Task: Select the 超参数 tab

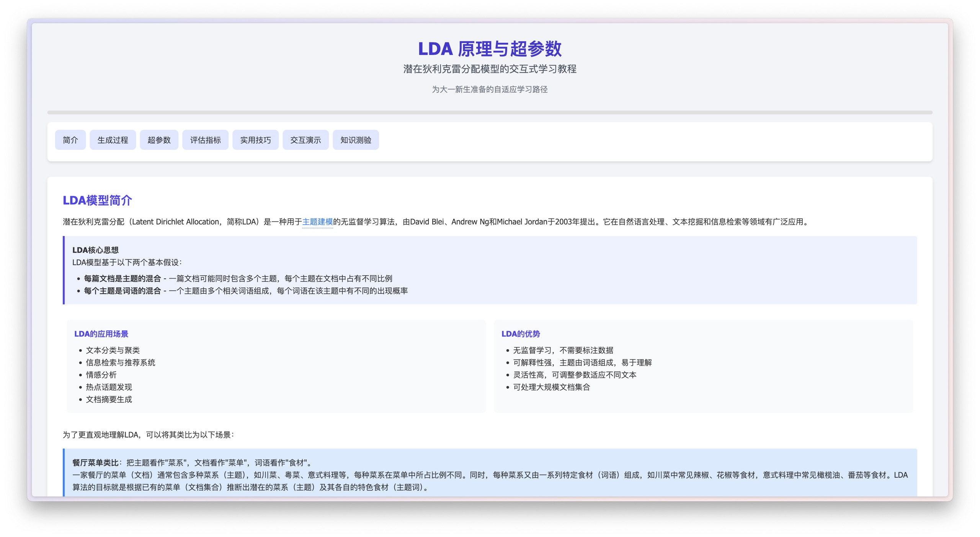Action: (x=159, y=140)
